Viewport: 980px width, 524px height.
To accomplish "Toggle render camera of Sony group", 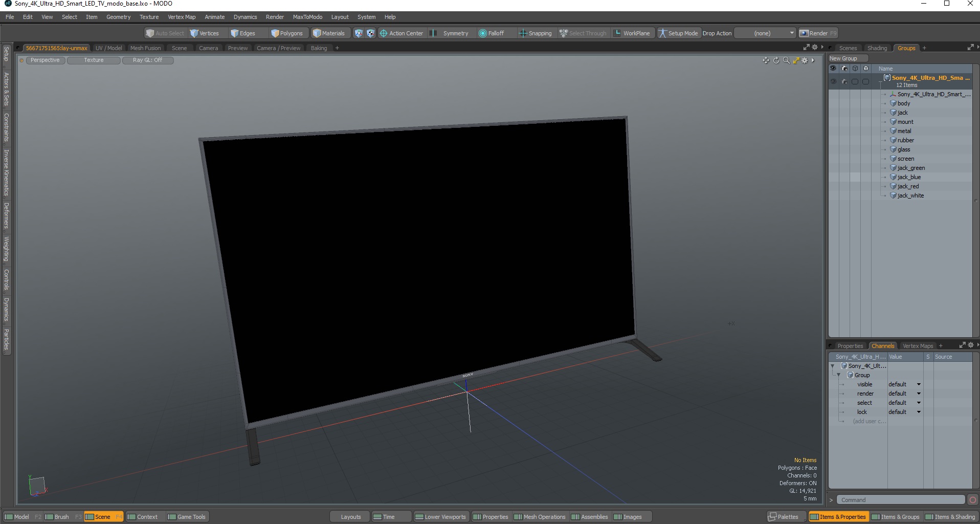I will pyautogui.click(x=844, y=81).
